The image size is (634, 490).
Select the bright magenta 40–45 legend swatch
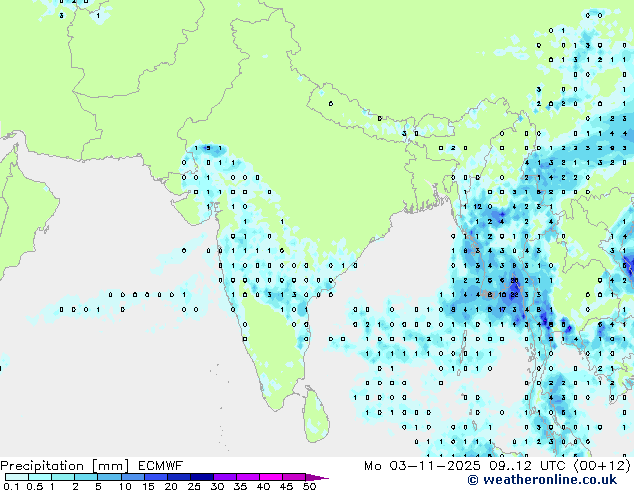pyautogui.click(x=271, y=477)
